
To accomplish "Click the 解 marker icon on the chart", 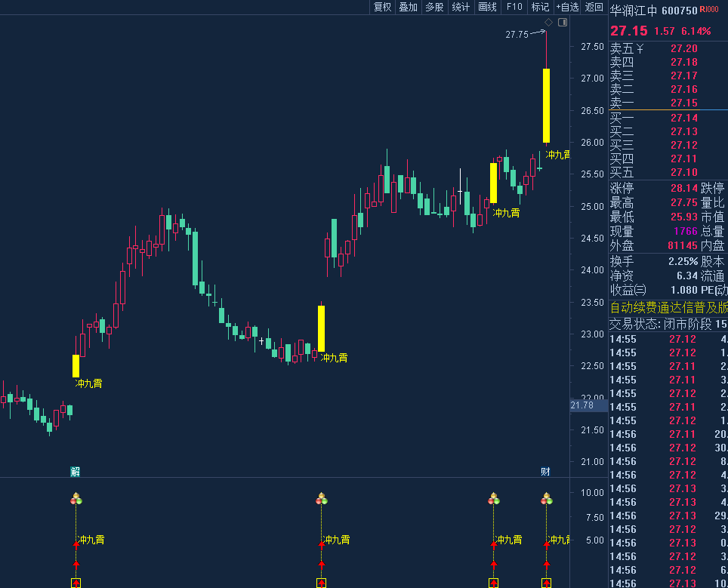I will [x=75, y=472].
